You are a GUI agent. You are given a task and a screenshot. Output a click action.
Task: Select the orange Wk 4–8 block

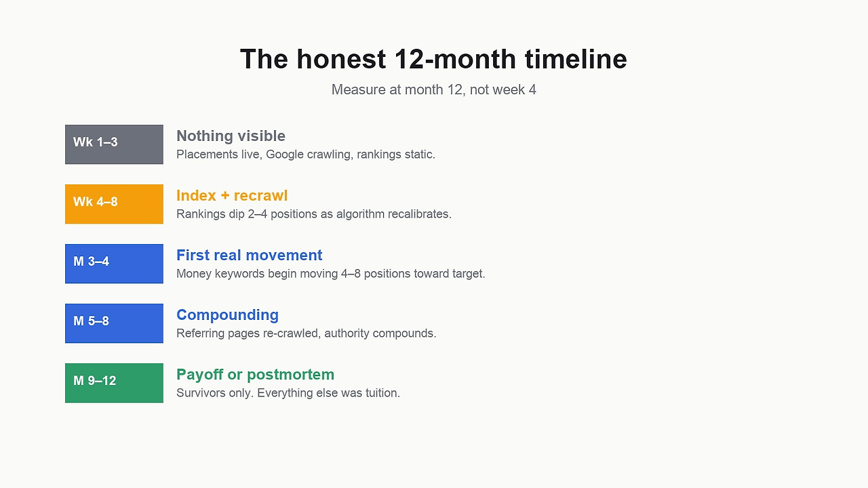tap(114, 204)
